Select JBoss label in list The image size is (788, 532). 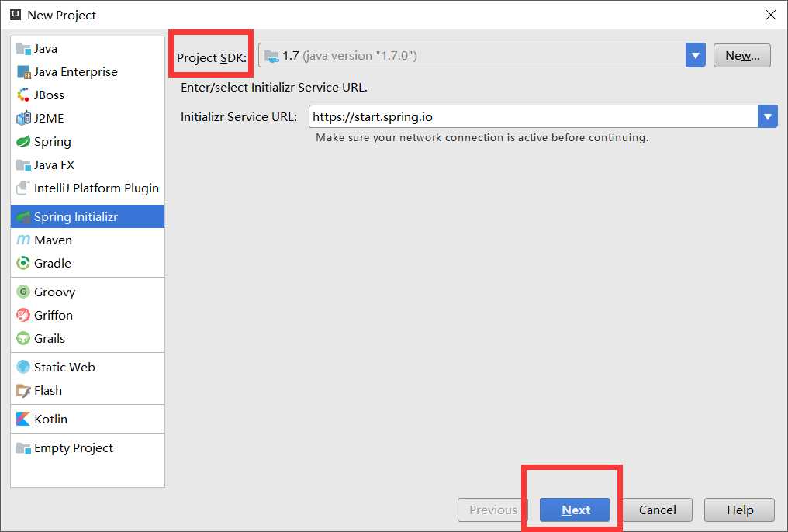pyautogui.click(x=50, y=95)
